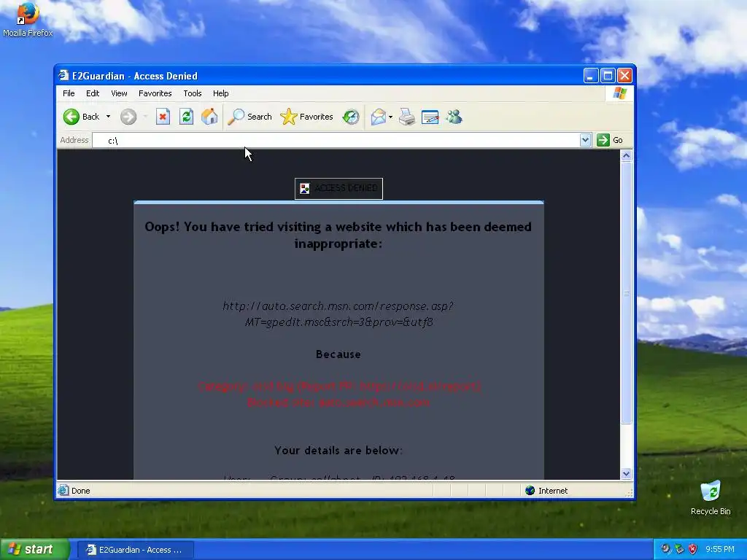This screenshot has width=747, height=560.
Task: Click the red Category reason text
Action: tap(339, 386)
